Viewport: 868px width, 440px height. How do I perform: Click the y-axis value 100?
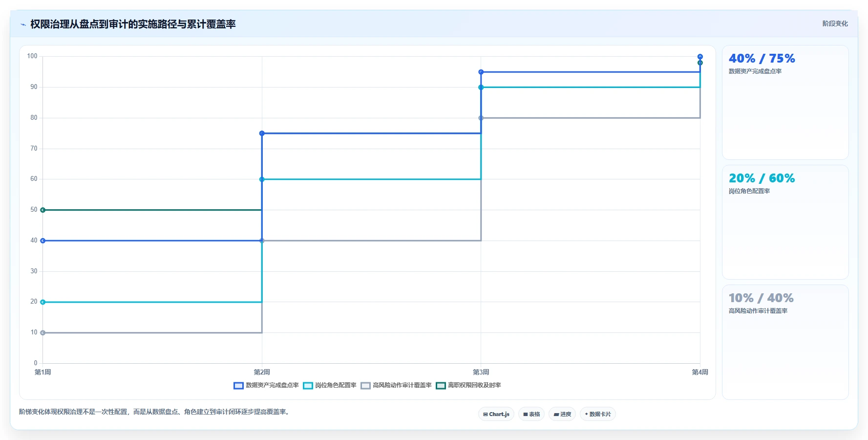32,56
